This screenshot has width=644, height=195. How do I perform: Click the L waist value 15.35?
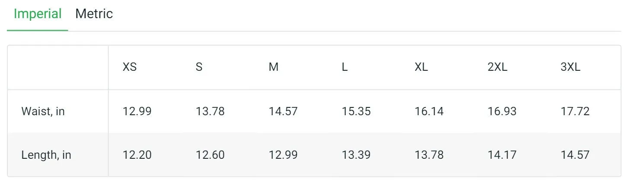coord(356,112)
